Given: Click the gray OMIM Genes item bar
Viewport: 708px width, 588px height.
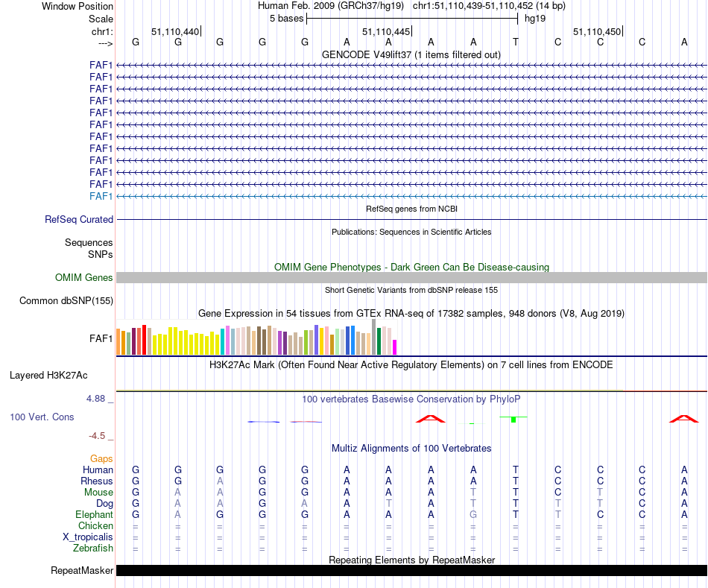Looking at the screenshot, I should pos(411,278).
